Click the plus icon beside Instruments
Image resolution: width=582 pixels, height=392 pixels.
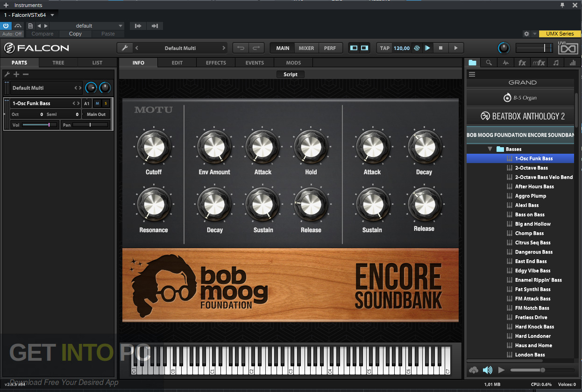7,5
